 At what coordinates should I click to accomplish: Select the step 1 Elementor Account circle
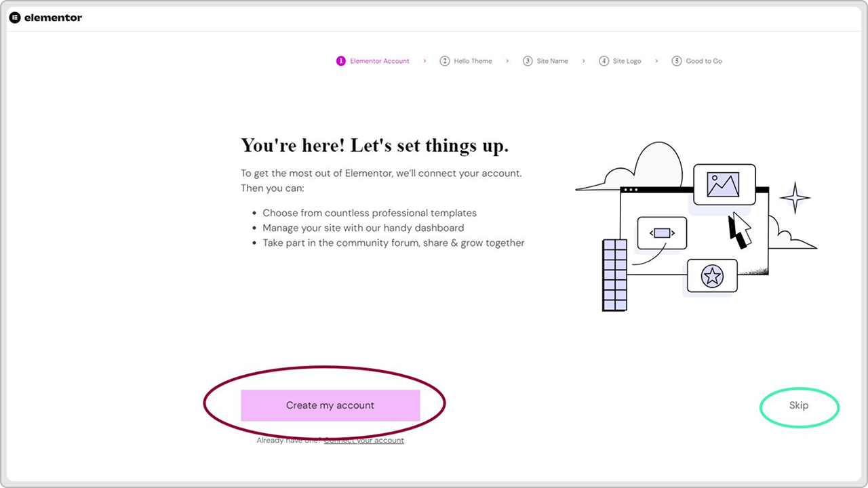pyautogui.click(x=341, y=60)
